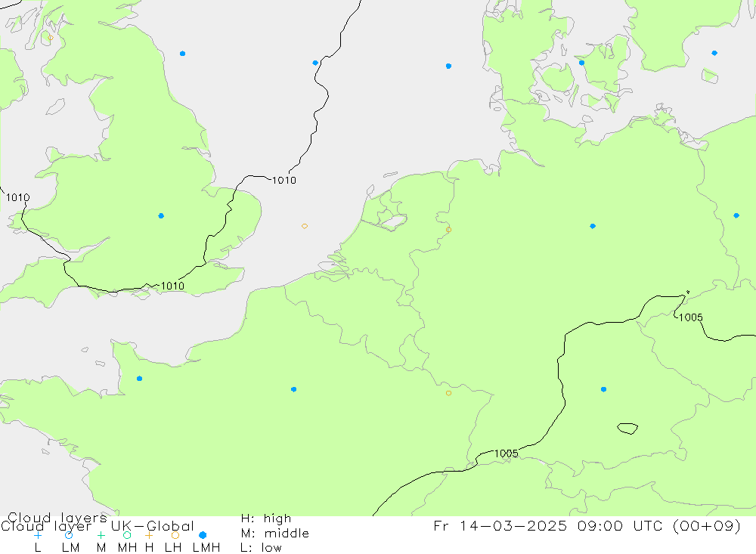Image resolution: width=756 pixels, height=554 pixels.
Task: Click the small closed isobar loop in Bavaria
Action: (x=627, y=428)
